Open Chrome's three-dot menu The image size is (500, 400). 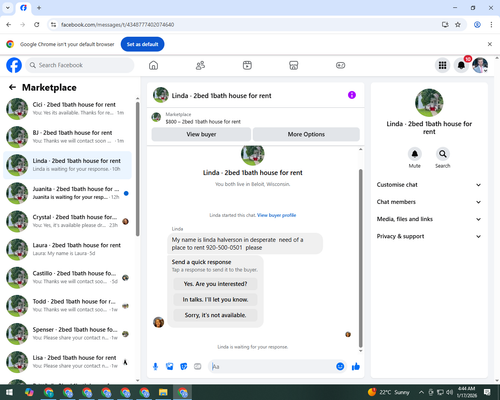[491, 25]
